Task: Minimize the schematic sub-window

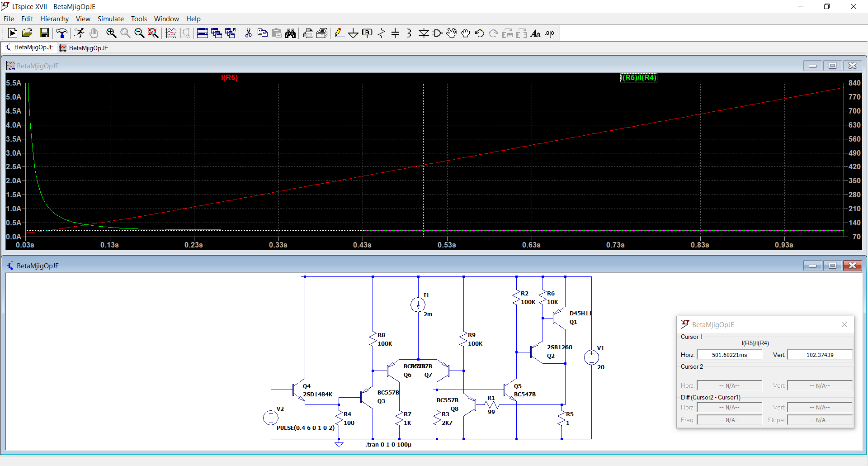Action: tap(812, 266)
